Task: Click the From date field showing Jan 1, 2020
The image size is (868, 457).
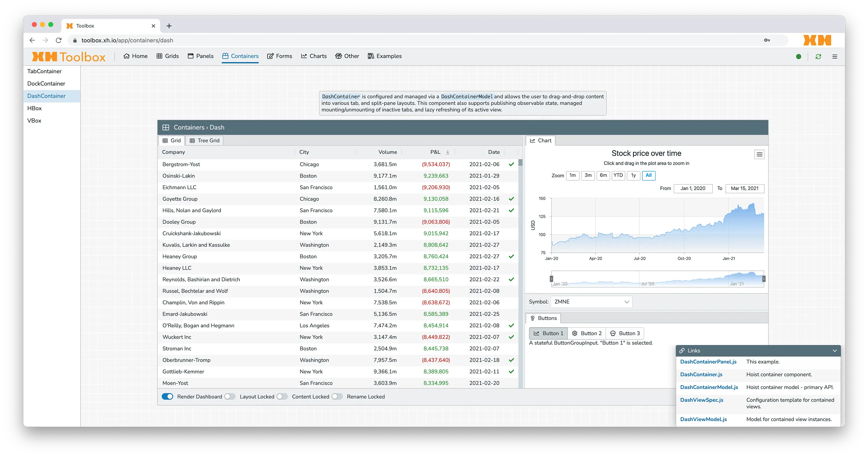Action: point(693,188)
